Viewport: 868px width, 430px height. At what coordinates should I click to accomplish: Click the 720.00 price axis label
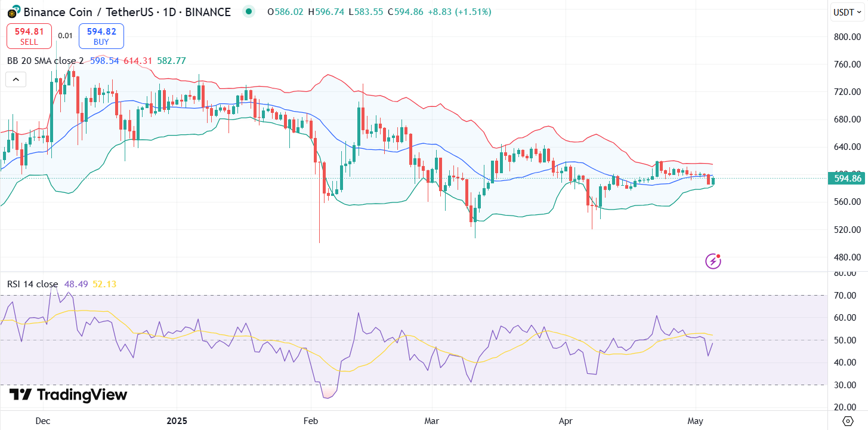point(848,91)
